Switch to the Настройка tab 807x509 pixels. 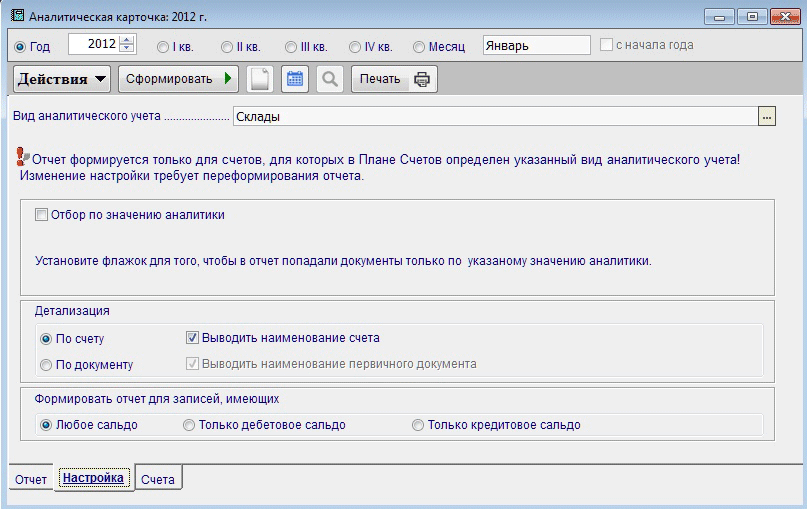[x=93, y=478]
